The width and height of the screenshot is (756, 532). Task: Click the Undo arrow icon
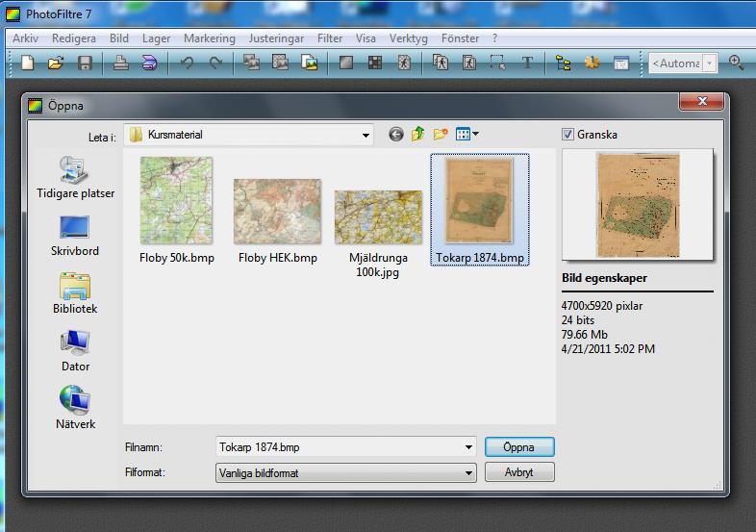coord(187,63)
